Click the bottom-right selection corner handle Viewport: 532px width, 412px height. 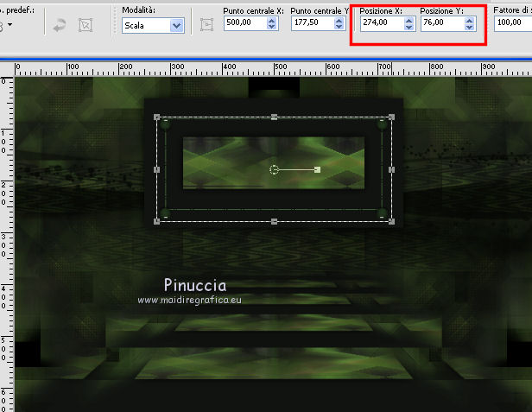(391, 222)
